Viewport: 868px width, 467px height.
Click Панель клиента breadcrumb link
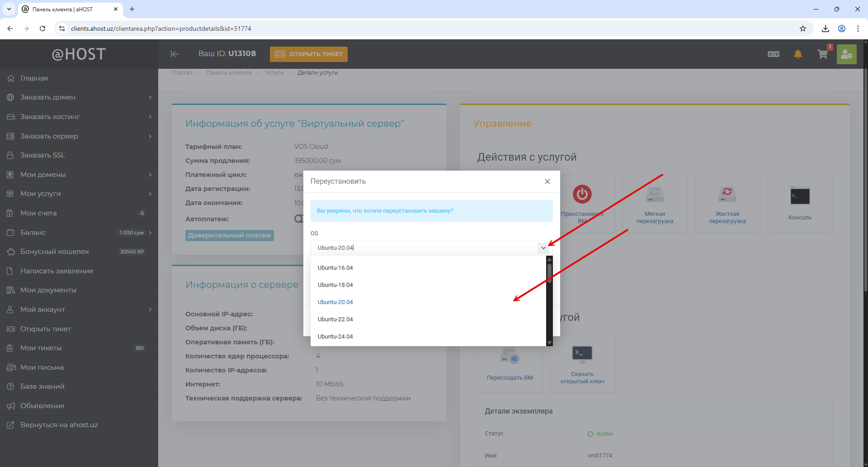coord(229,72)
